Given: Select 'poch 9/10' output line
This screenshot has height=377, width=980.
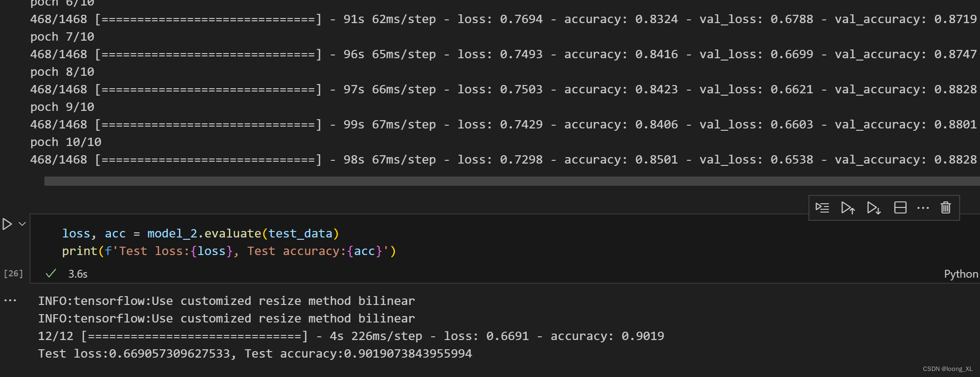Looking at the screenshot, I should point(62,107).
